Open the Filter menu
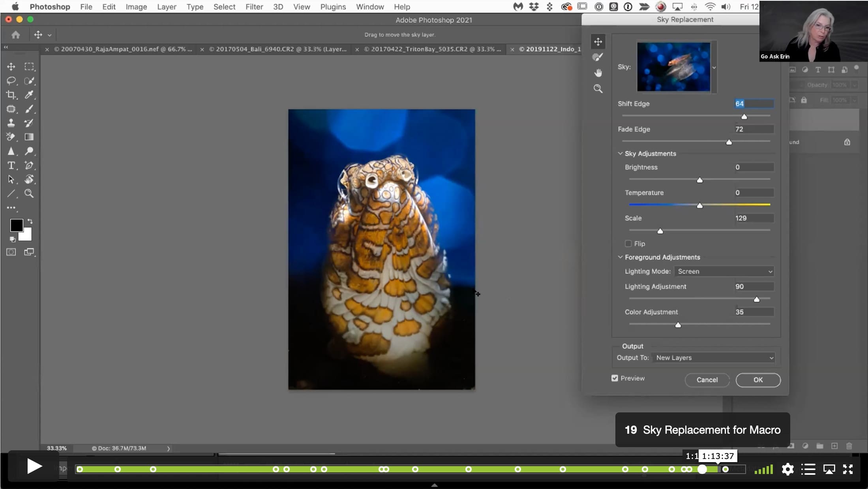 [254, 7]
